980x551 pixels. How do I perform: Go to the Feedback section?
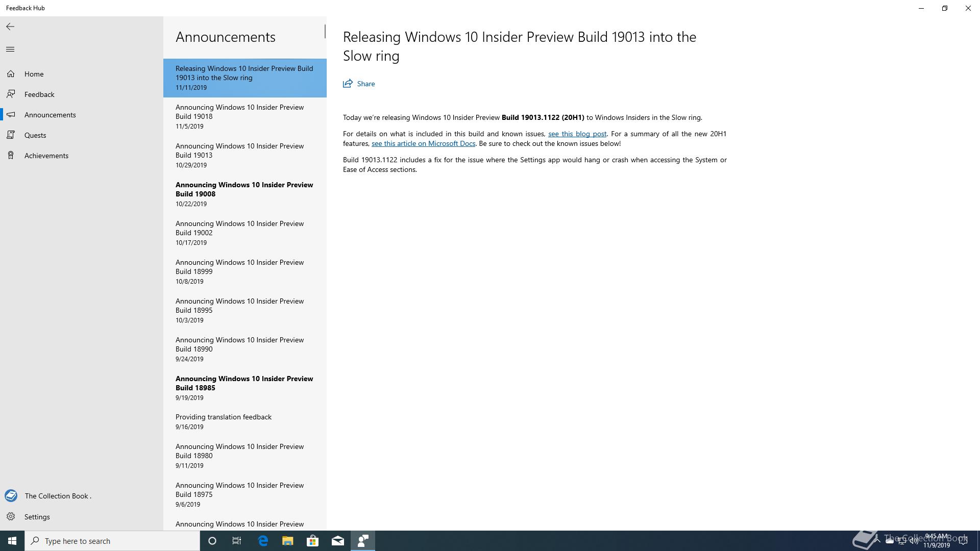click(x=82, y=94)
